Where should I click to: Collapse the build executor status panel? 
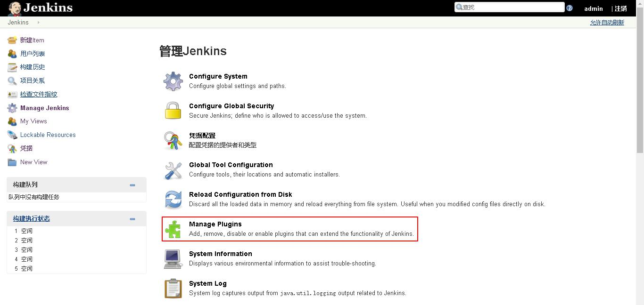(132, 219)
